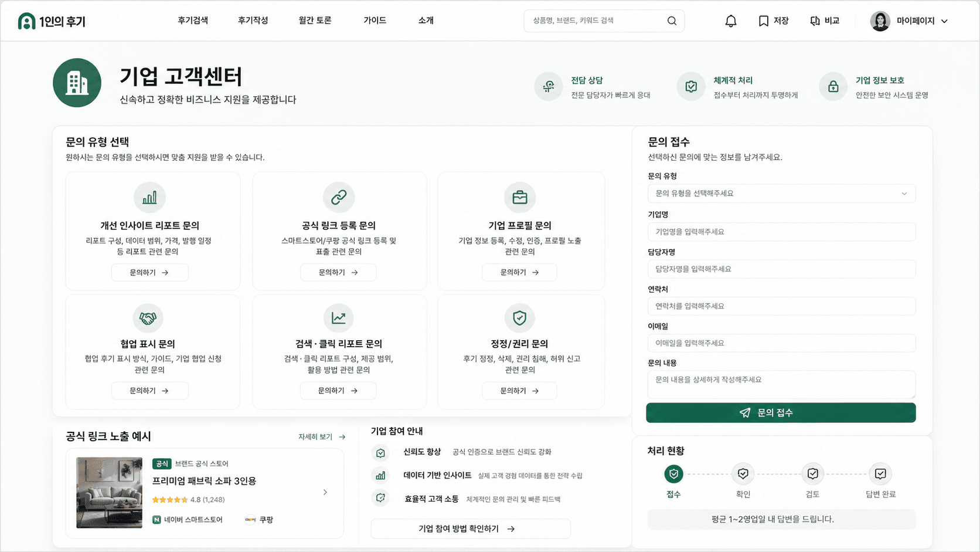Image resolution: width=980 pixels, height=552 pixels.
Task: Click 문의하기 under 개선 인사이트 리포트 문의
Action: [150, 273]
